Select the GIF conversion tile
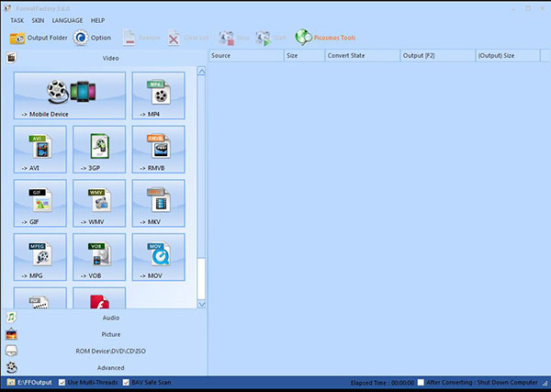The image size is (551, 392). (x=40, y=203)
